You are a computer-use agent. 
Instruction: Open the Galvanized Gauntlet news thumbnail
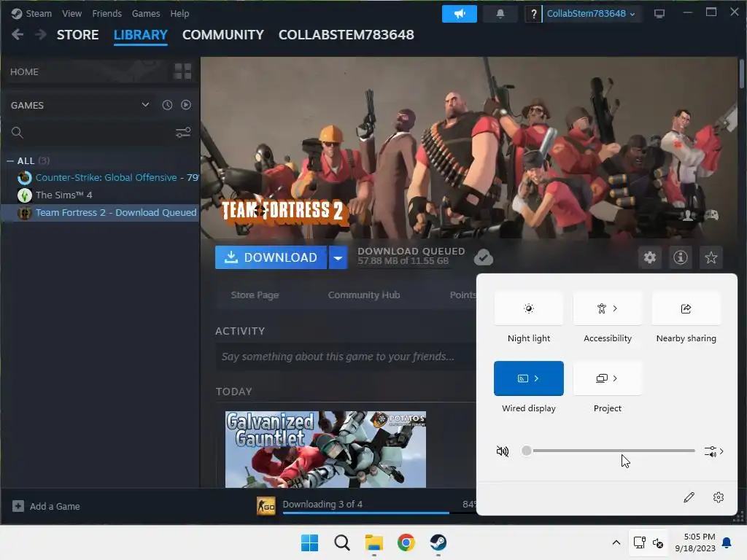tap(325, 449)
